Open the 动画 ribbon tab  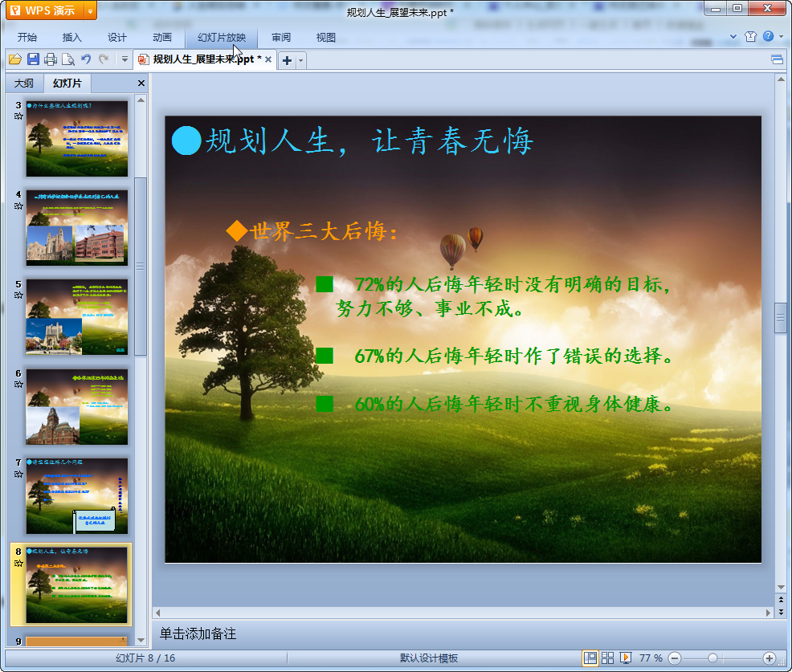click(x=162, y=38)
